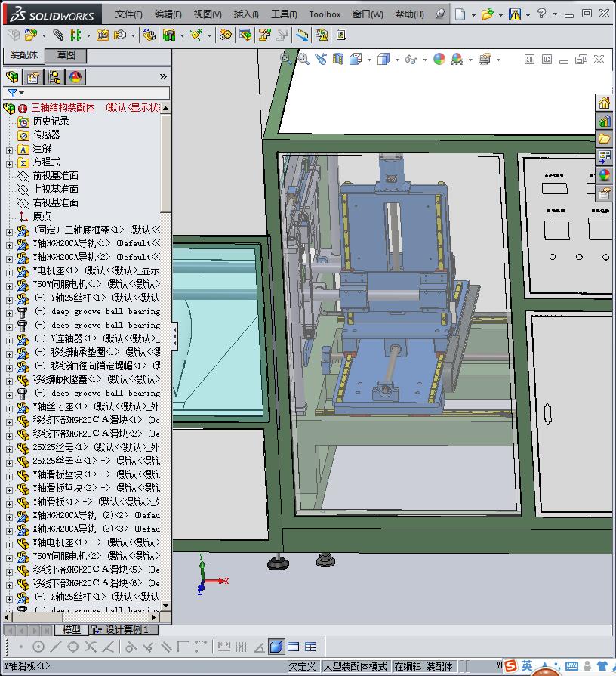Open the FeatureManager design tree tab

point(12,77)
